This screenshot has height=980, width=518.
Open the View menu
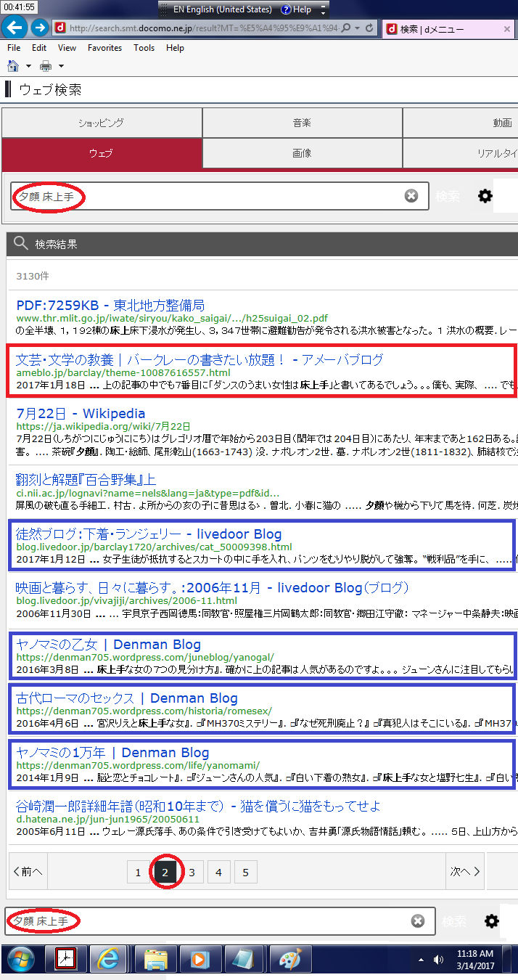[67, 48]
